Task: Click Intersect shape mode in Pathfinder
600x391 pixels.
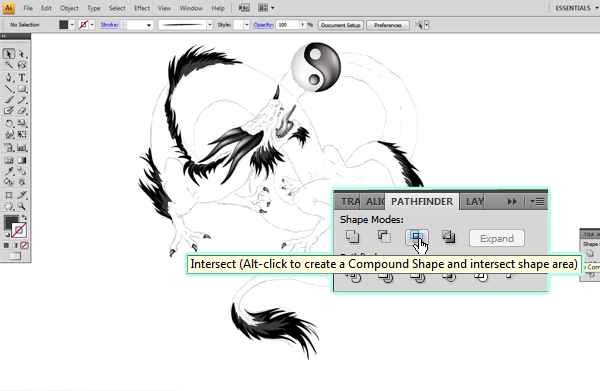Action: click(416, 237)
